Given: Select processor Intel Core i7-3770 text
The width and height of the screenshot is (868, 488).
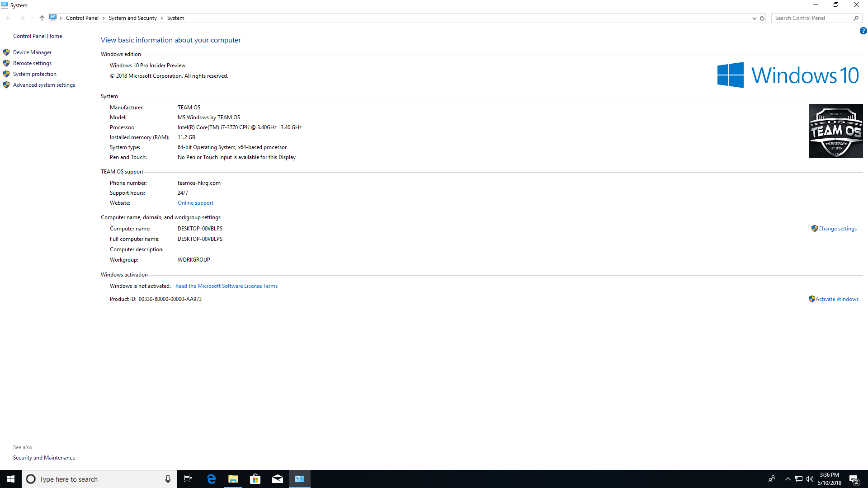Looking at the screenshot, I should (240, 127).
